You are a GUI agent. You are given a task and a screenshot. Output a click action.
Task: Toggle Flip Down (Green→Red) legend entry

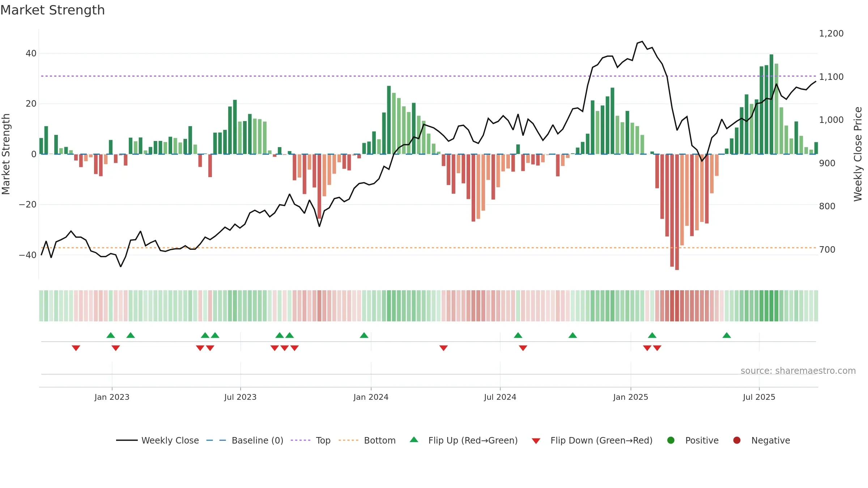click(x=592, y=440)
